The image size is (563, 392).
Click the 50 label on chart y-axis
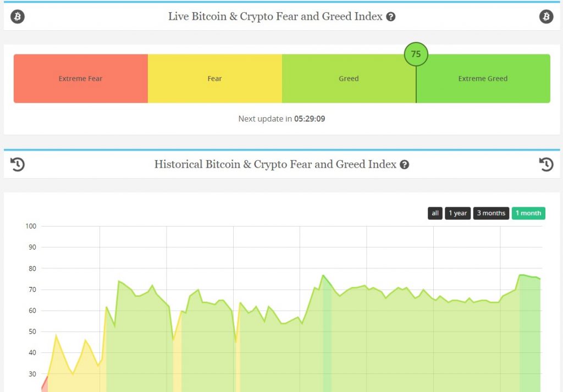pyautogui.click(x=32, y=332)
